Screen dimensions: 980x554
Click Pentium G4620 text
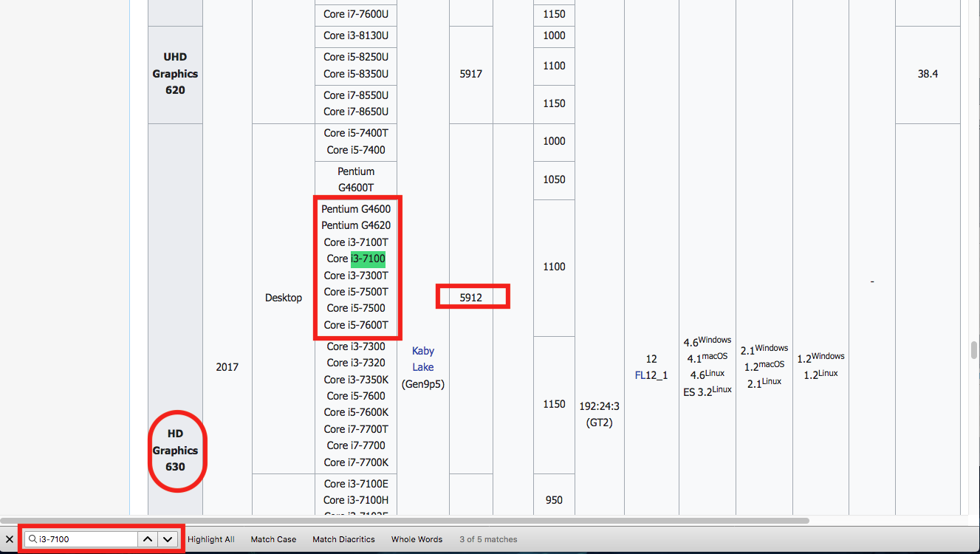(356, 225)
